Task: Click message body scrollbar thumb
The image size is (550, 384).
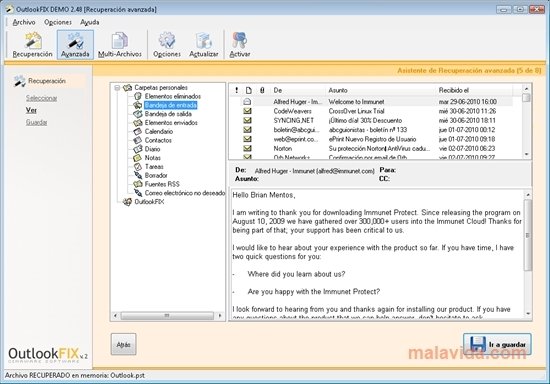Action: [x=528, y=235]
